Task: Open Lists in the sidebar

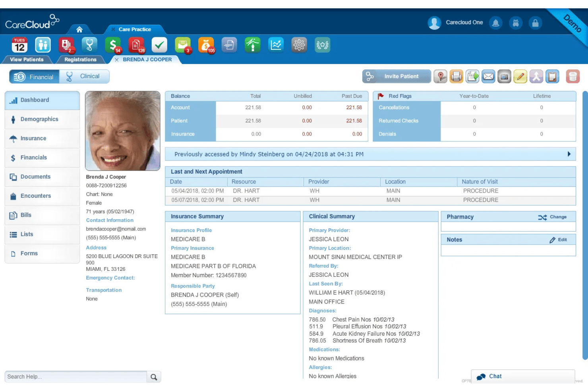Action: tap(42, 234)
